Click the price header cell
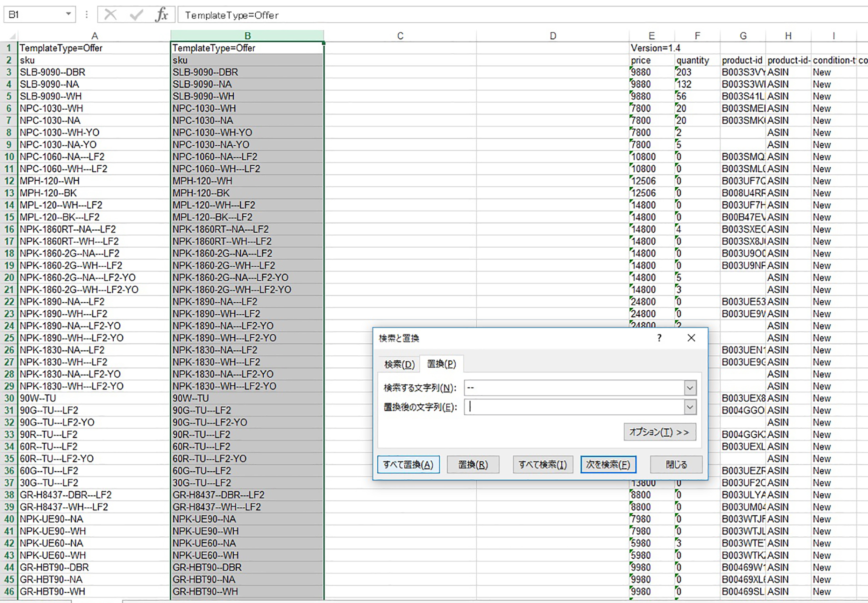The height and width of the screenshot is (603, 868). 652,60
